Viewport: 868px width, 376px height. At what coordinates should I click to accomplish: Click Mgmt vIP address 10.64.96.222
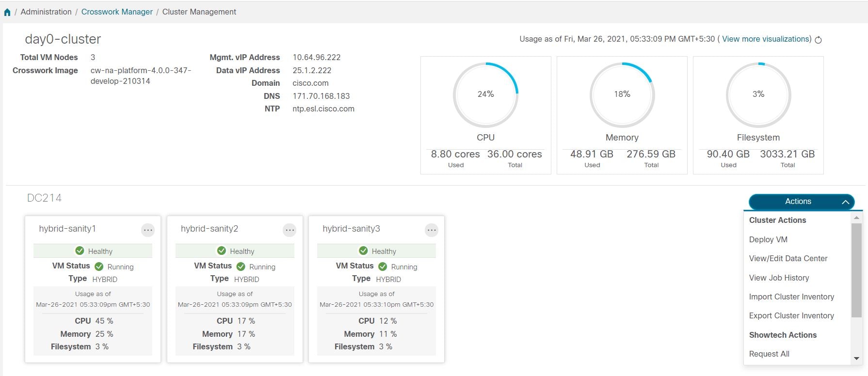(x=317, y=57)
